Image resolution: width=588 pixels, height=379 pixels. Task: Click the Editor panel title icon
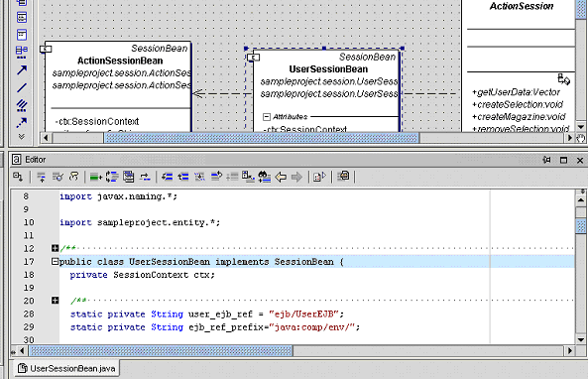coord(17,160)
